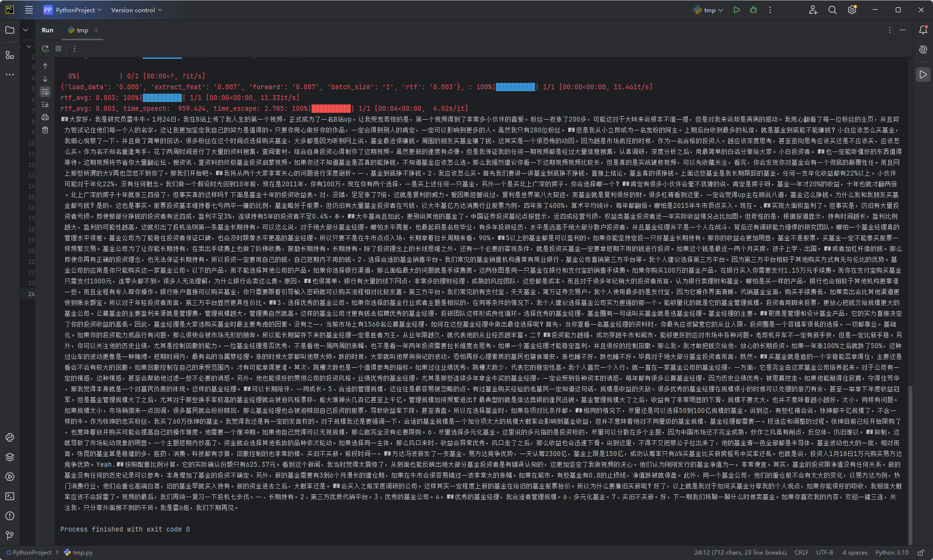Open the AI Assistant panel

[x=923, y=50]
